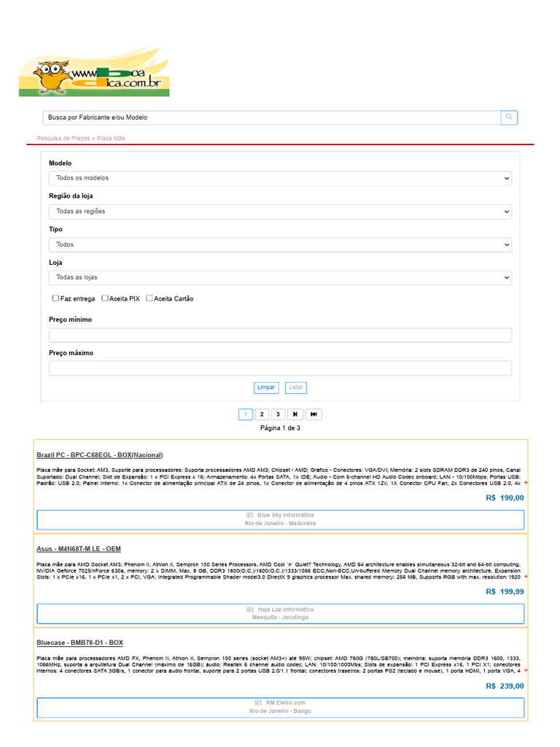
Task: Jump to next page arrow icon
Action: click(x=295, y=414)
